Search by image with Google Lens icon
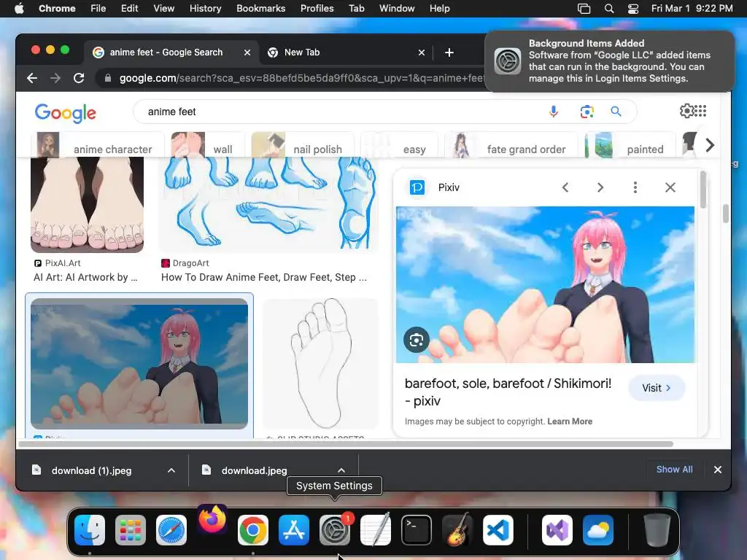 (x=587, y=112)
